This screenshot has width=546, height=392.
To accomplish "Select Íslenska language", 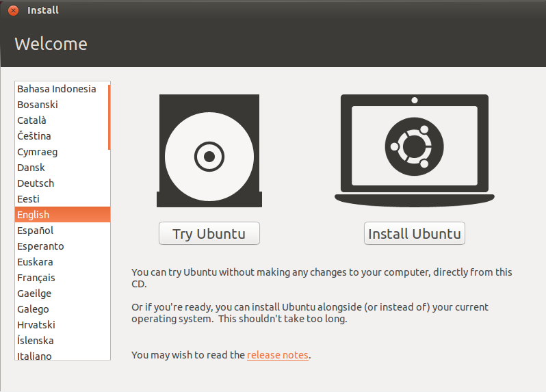I will (62, 341).
